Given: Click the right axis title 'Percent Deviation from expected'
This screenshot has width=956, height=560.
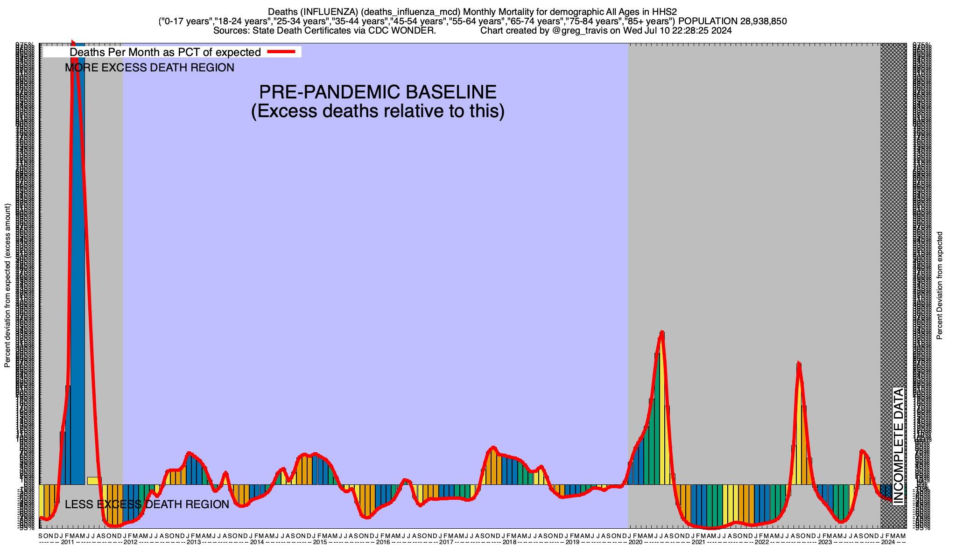Looking at the screenshot, I should tap(940, 285).
